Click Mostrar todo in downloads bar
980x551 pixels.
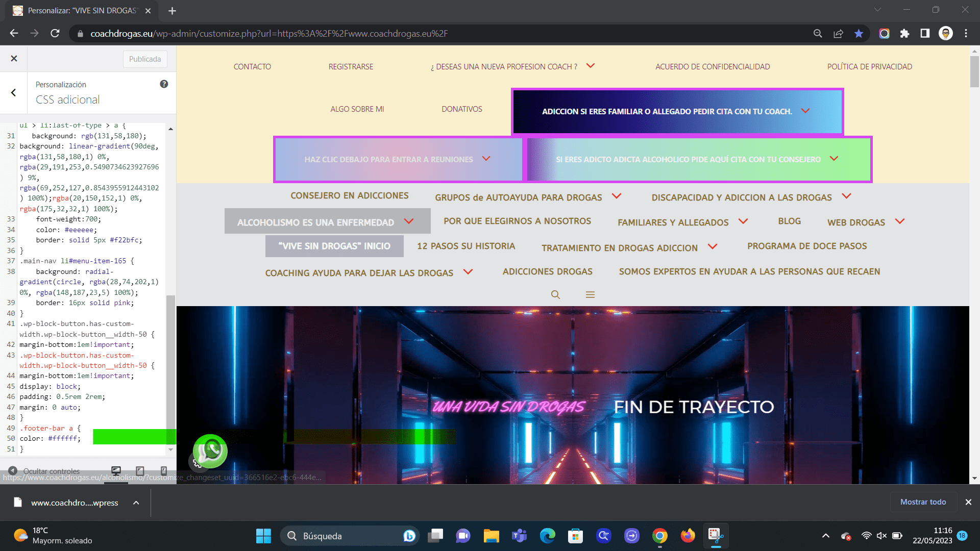pyautogui.click(x=923, y=502)
